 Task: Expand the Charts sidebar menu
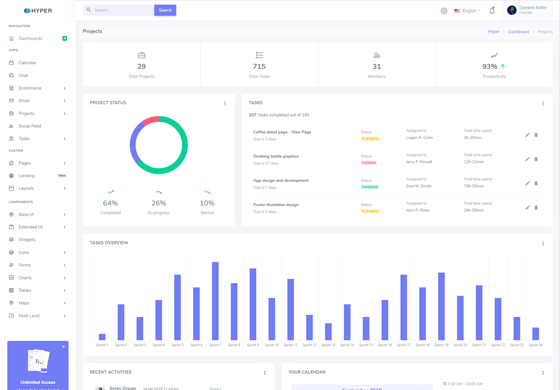pyautogui.click(x=38, y=278)
